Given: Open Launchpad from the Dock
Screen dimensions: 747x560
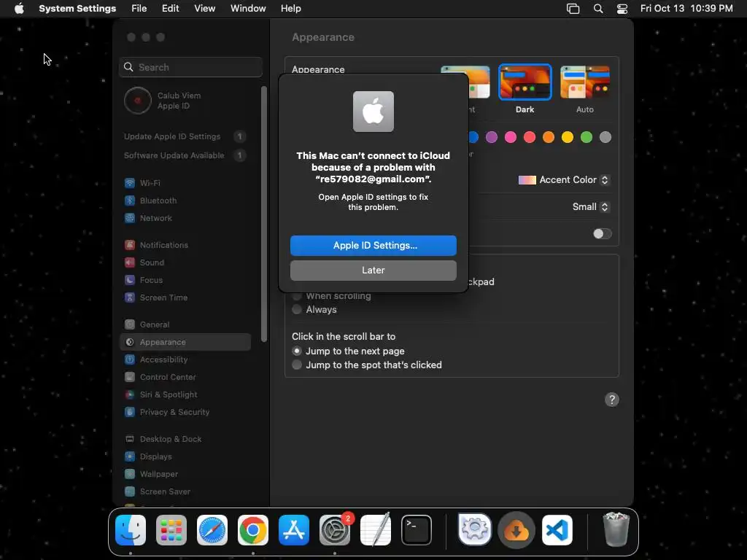Looking at the screenshot, I should (x=171, y=530).
